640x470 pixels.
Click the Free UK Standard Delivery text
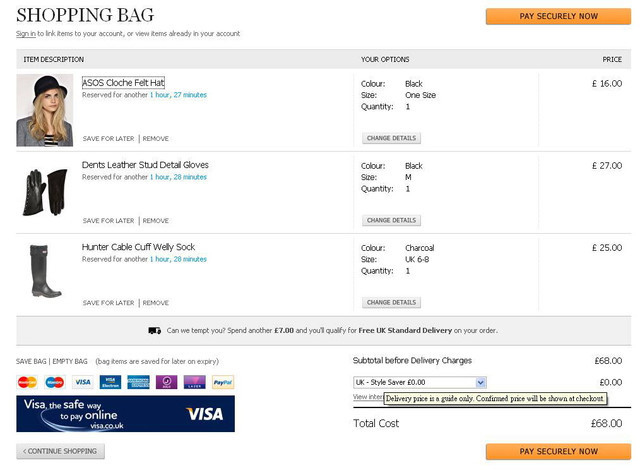(405, 330)
